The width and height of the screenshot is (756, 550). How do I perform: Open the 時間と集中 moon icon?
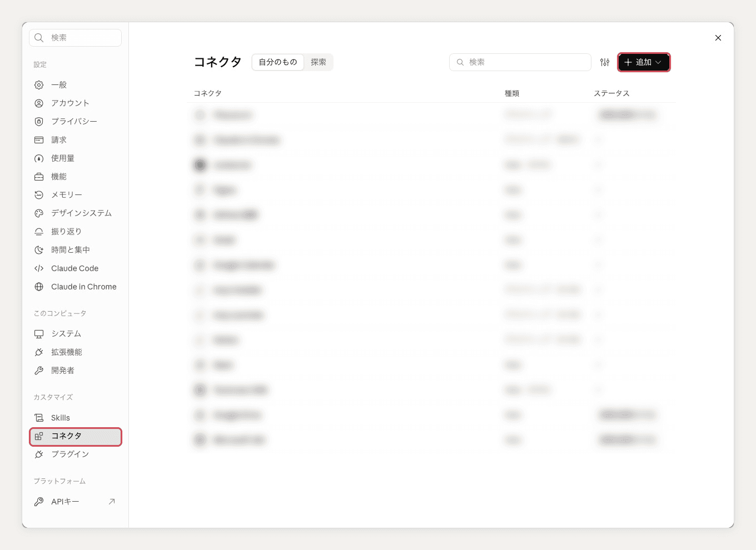pyautogui.click(x=39, y=250)
